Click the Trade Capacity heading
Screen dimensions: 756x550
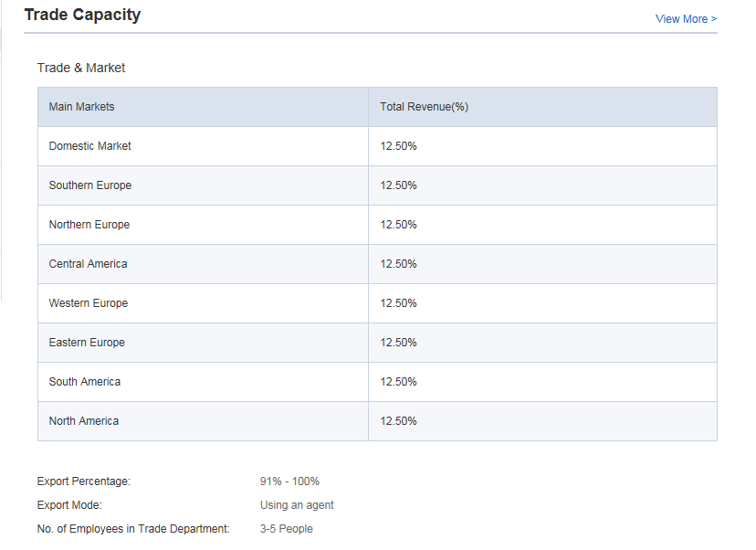pos(82,16)
